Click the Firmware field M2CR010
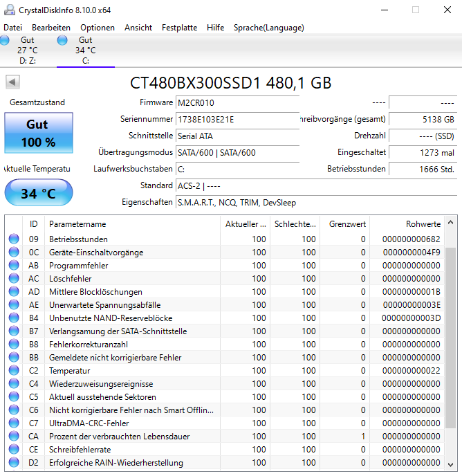The width and height of the screenshot is (462, 476). tap(237, 102)
